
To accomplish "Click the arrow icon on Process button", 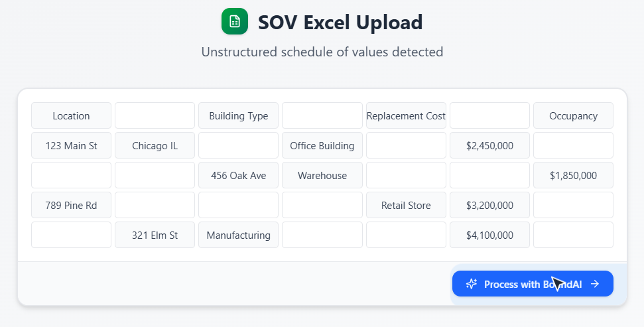I will pyautogui.click(x=595, y=284).
